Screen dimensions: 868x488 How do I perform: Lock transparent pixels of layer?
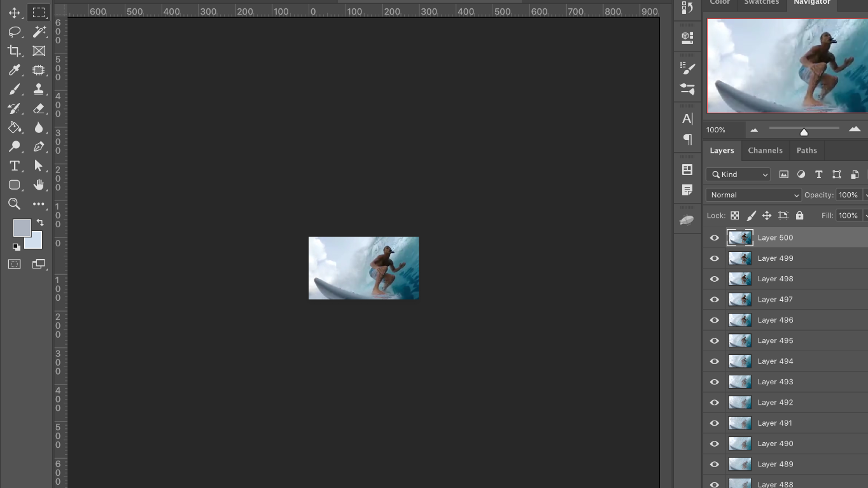pyautogui.click(x=735, y=216)
